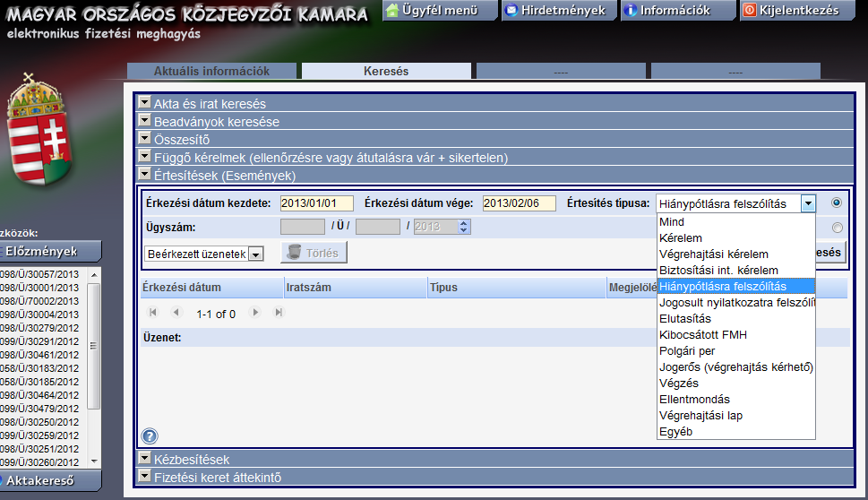Choose Kibocsátott FMH option

coord(735,334)
